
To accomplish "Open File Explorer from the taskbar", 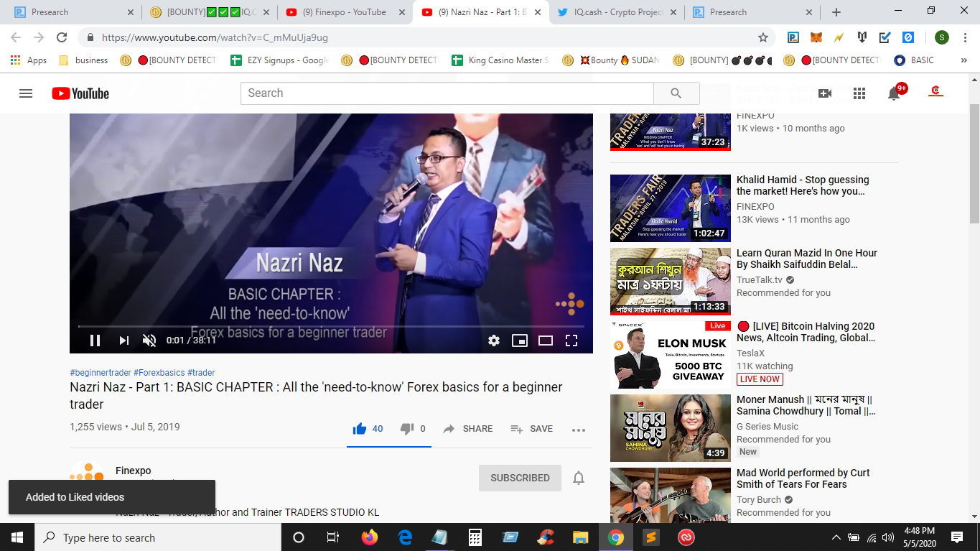I will [x=580, y=537].
